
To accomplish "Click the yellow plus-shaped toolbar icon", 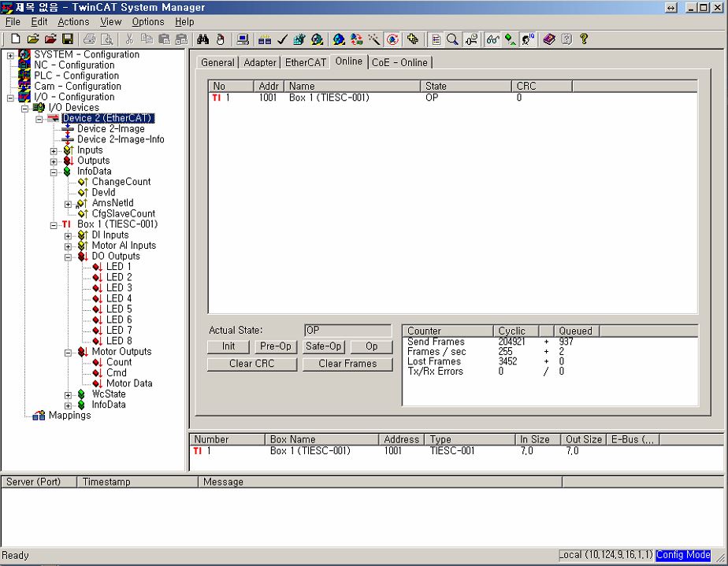I will click(413, 39).
